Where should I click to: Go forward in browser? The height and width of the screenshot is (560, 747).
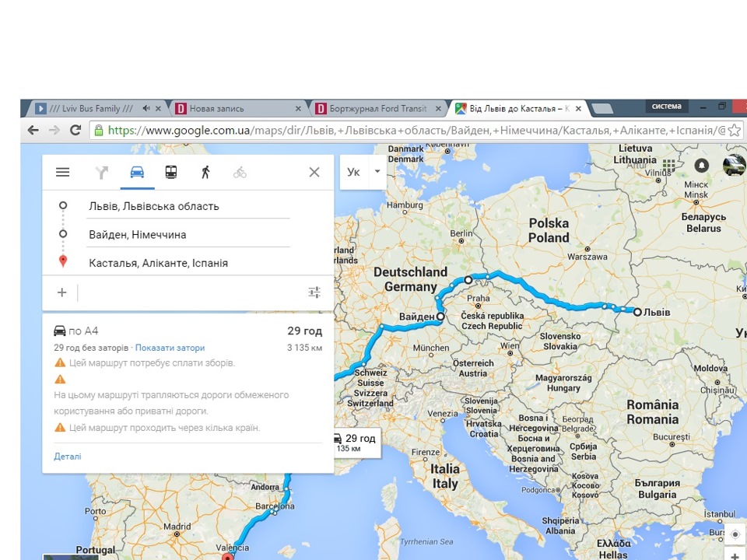(54, 130)
